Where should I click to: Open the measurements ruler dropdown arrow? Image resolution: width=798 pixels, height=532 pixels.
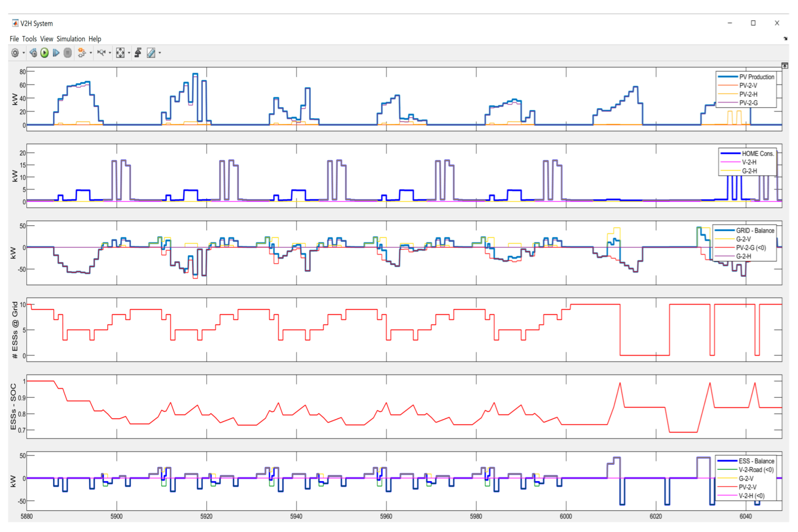[x=160, y=53]
